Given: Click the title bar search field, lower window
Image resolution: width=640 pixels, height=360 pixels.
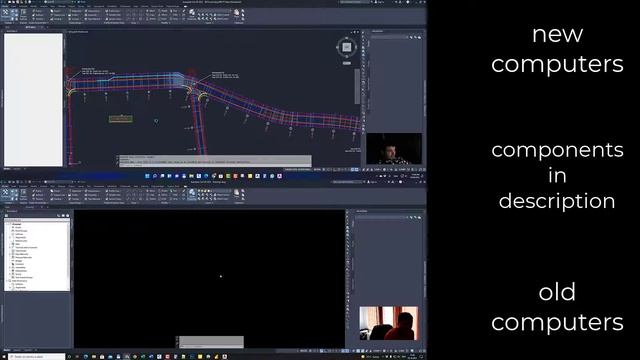Looking at the screenshot, I should [x=346, y=182].
